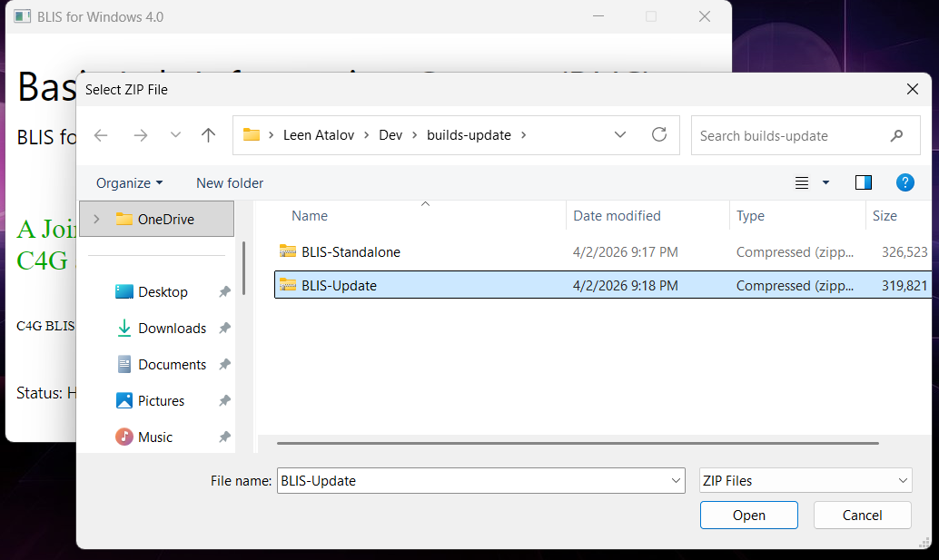Open recent locations with breadcrumb chevron
Viewport: 939px width, 560px height.
pos(619,134)
